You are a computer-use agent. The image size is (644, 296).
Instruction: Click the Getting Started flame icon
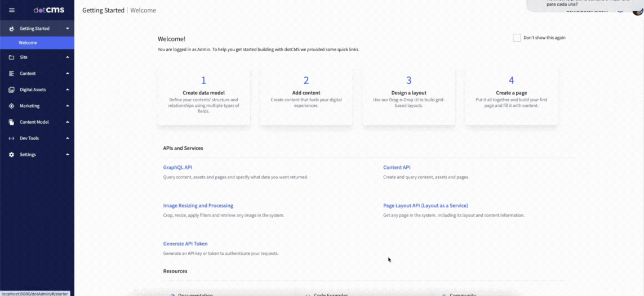pyautogui.click(x=11, y=29)
